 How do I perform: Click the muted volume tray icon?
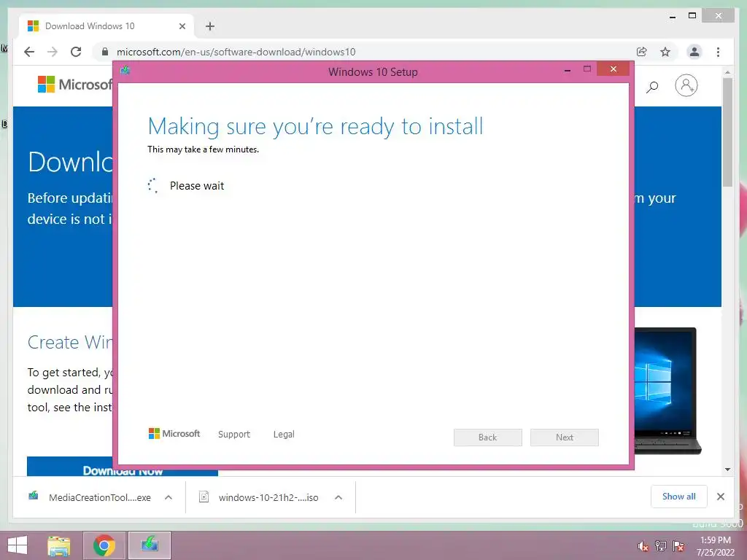point(643,546)
